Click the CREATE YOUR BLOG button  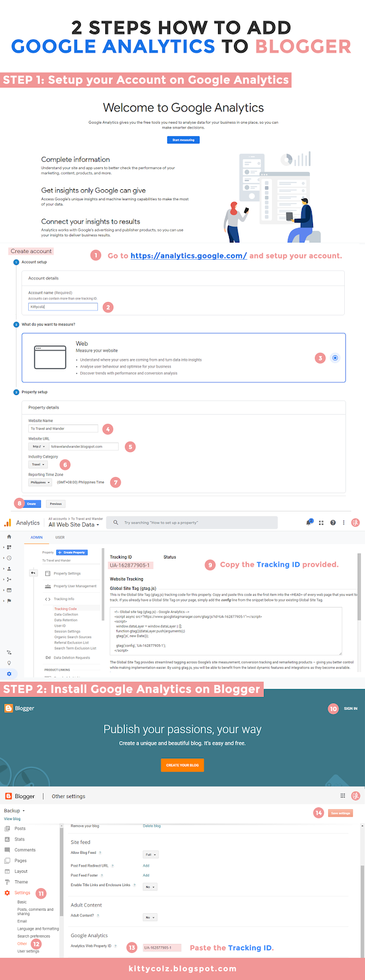[182, 765]
